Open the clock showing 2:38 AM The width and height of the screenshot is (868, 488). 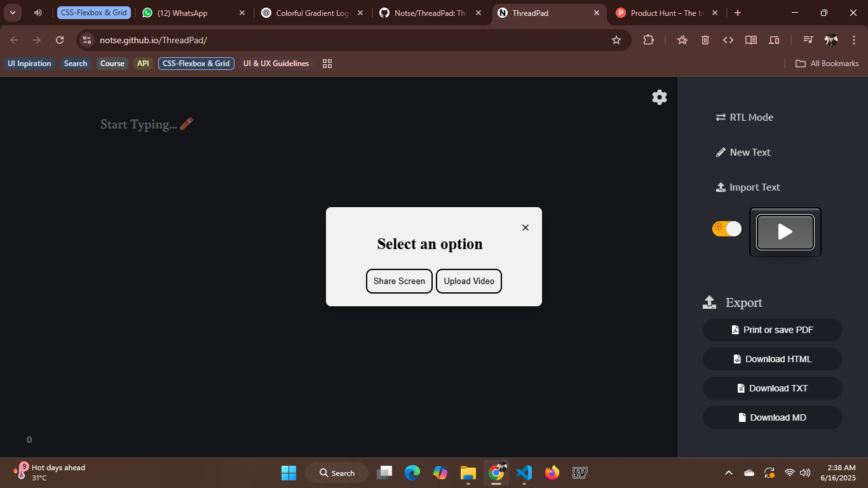[838, 473]
